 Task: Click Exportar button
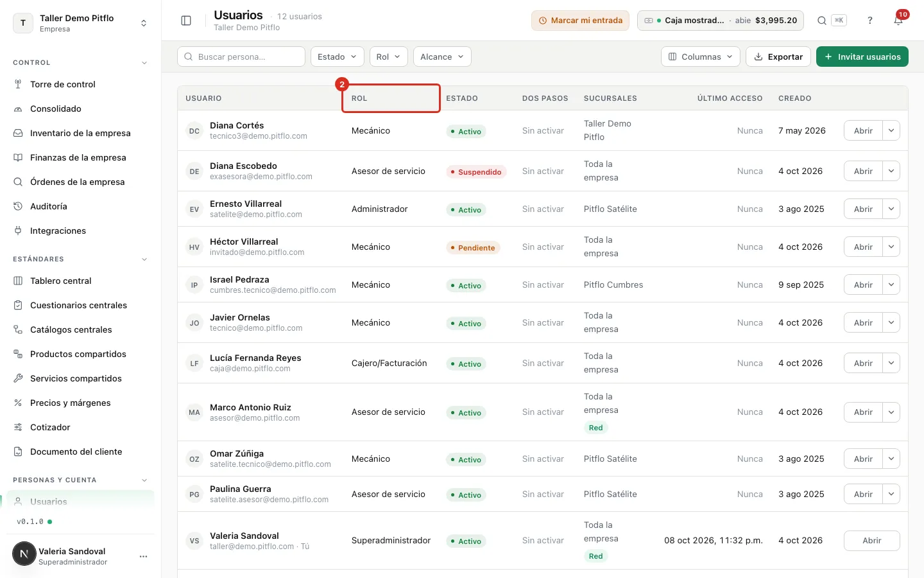click(x=778, y=57)
